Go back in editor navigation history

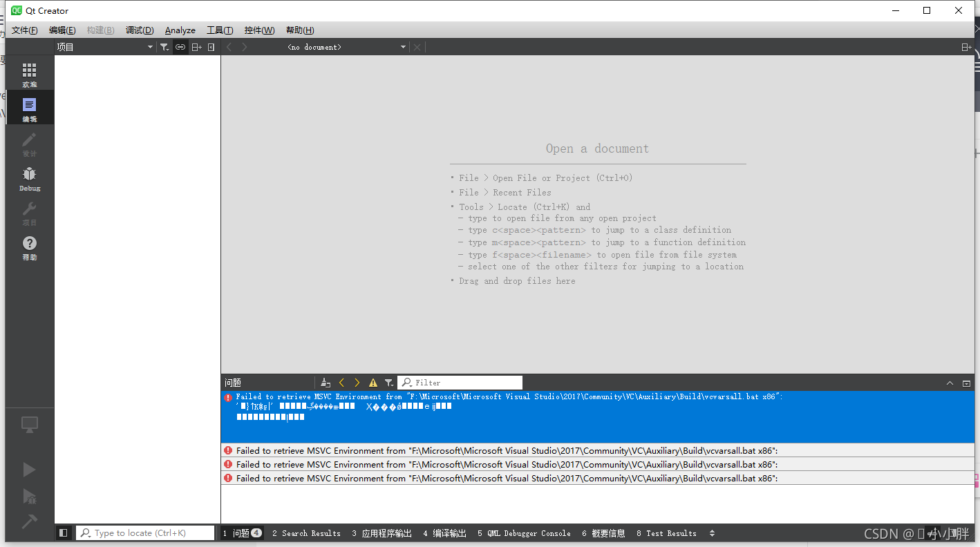click(x=229, y=47)
